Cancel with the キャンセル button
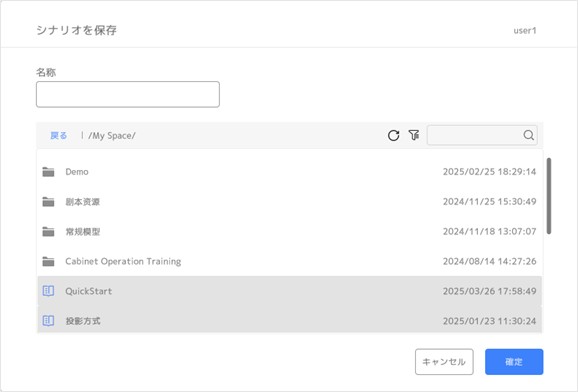578x392 pixels. [444, 362]
